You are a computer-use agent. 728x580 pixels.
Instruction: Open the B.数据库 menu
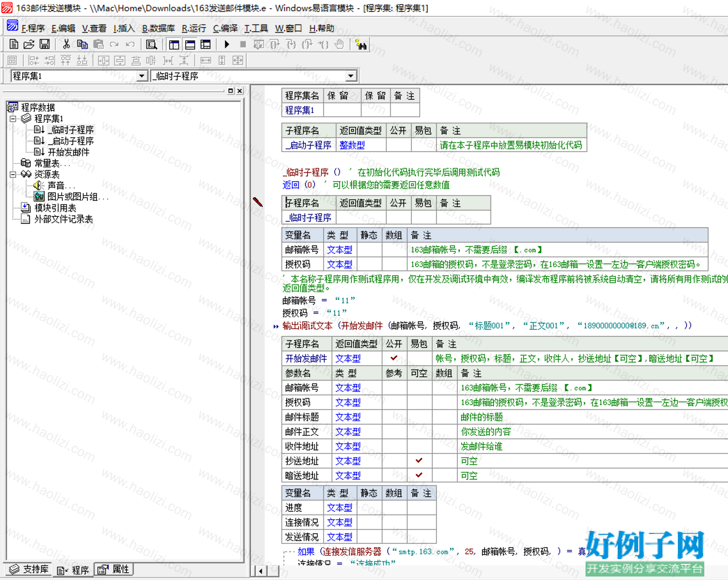158,28
